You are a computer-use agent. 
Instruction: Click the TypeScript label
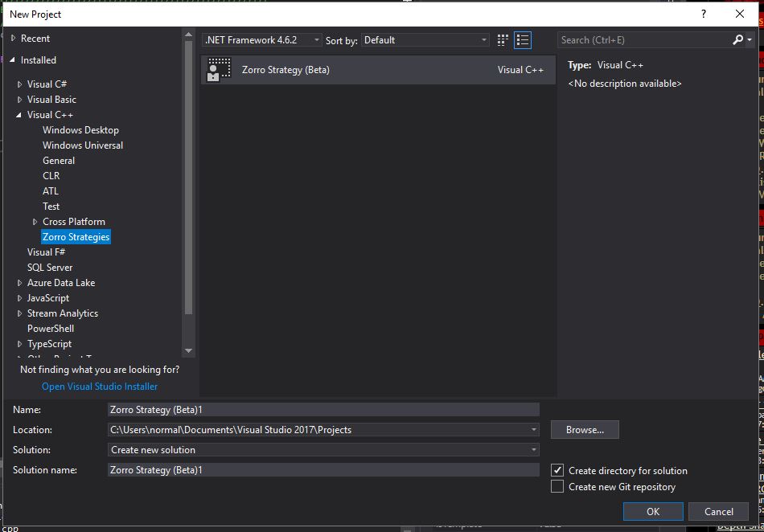(x=49, y=344)
